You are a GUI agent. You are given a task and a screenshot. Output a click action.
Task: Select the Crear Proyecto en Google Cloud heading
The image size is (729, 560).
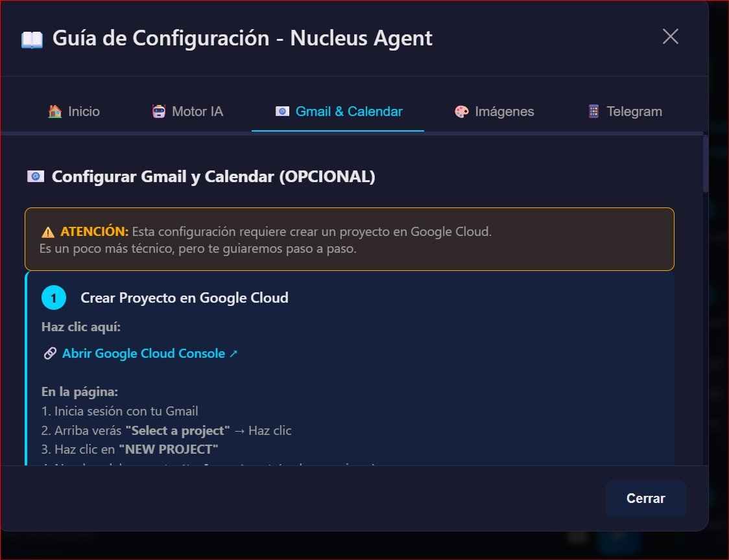[184, 297]
